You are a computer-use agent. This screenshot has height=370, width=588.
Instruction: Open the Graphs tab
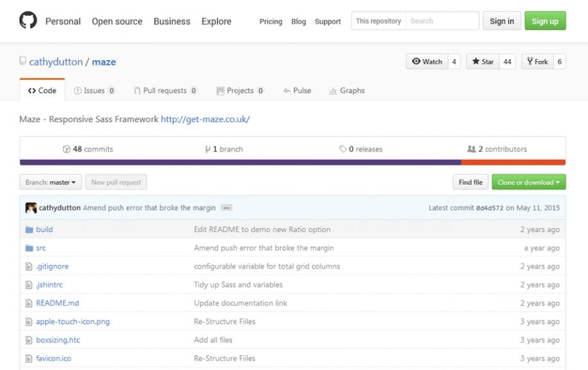point(347,91)
